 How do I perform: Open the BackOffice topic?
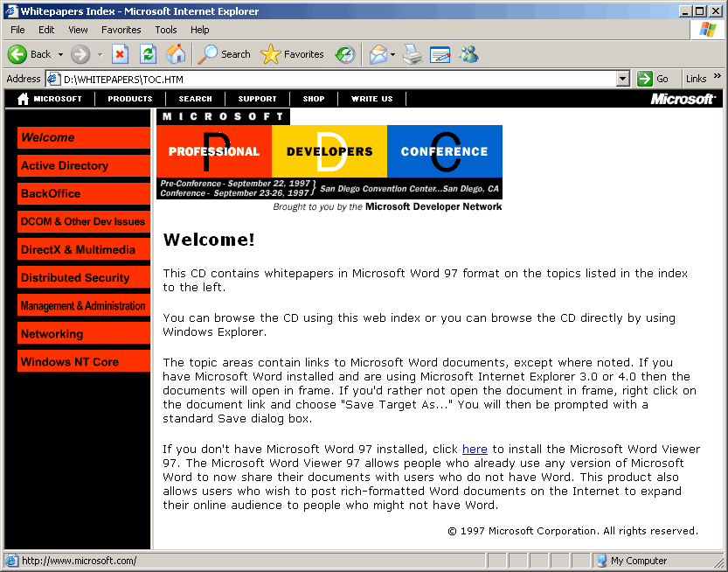click(84, 193)
